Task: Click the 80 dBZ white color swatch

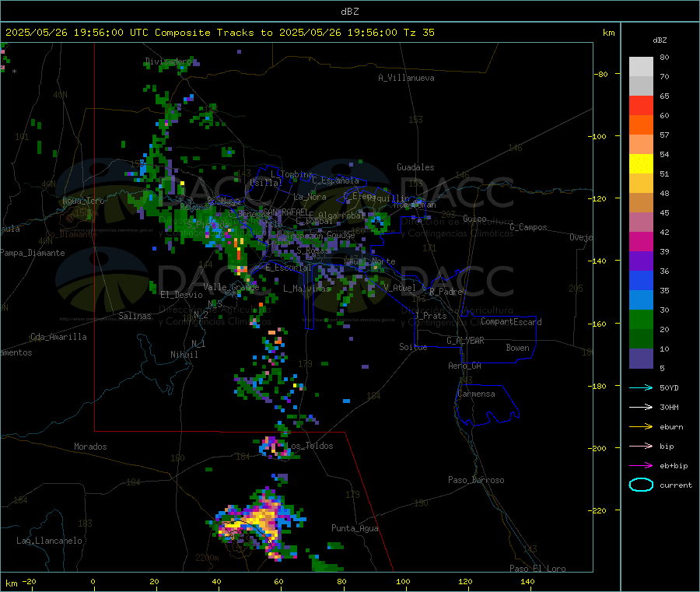Action: point(641,67)
